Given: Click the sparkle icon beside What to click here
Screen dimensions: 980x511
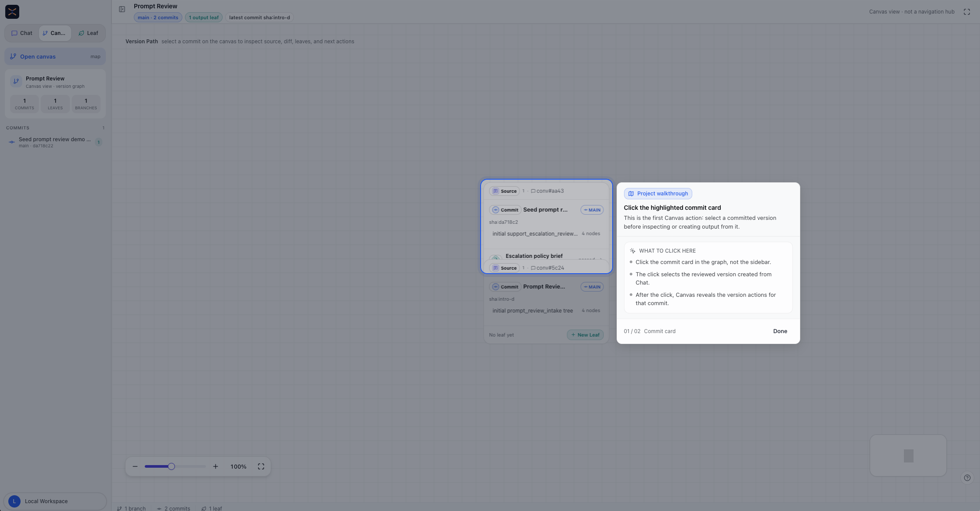Looking at the screenshot, I should tap(632, 251).
